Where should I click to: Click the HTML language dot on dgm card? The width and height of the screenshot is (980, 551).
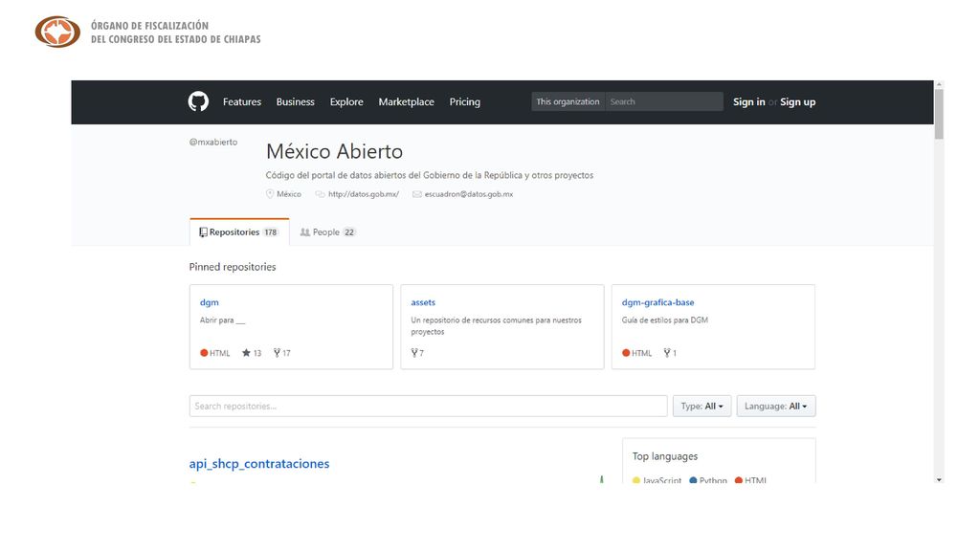coord(204,352)
